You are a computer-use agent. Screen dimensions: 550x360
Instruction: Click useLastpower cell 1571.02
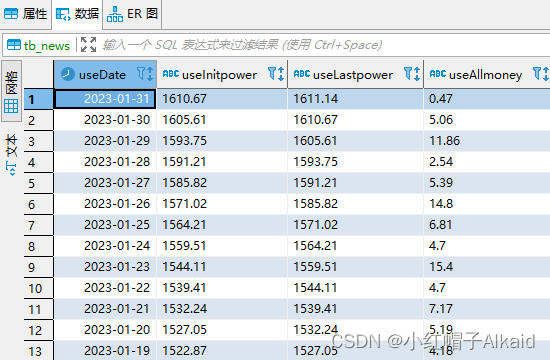point(356,225)
